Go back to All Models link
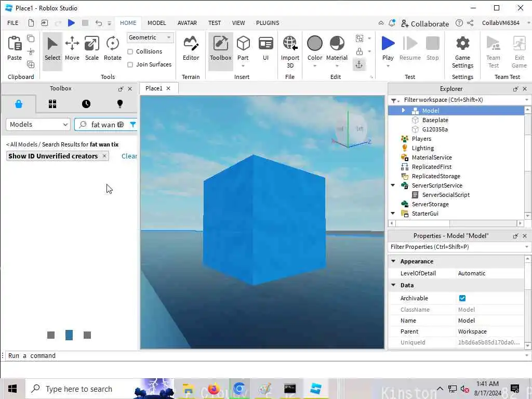The image size is (532, 399). [x=22, y=144]
